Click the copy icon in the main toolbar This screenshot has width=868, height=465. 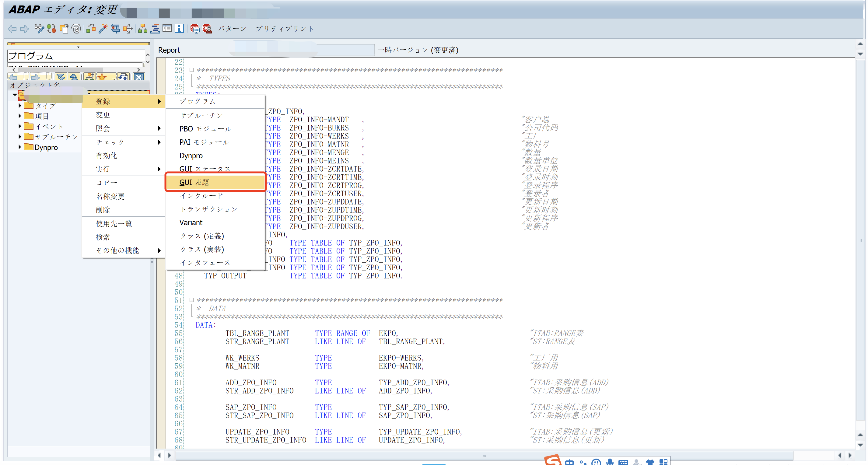(x=64, y=29)
